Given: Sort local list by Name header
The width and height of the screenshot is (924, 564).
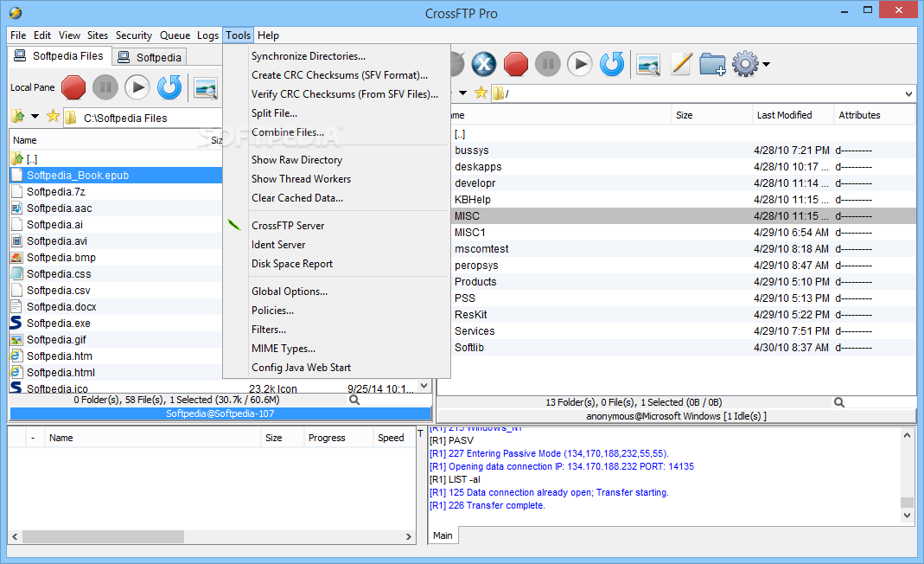Looking at the screenshot, I should pos(106,140).
